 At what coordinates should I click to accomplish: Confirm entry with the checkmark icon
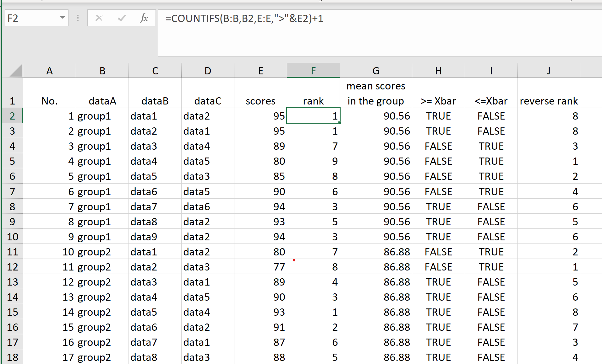tap(122, 18)
